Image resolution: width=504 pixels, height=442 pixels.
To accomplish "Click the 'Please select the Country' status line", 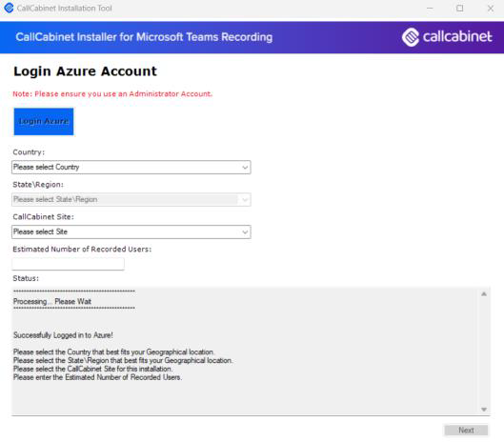I will point(113,352).
